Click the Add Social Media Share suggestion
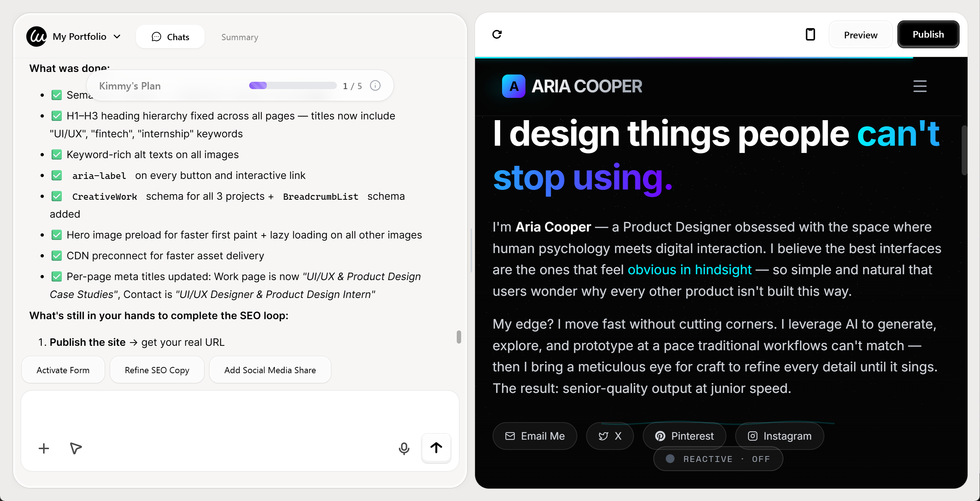Viewport: 980px width, 501px height. pos(270,370)
